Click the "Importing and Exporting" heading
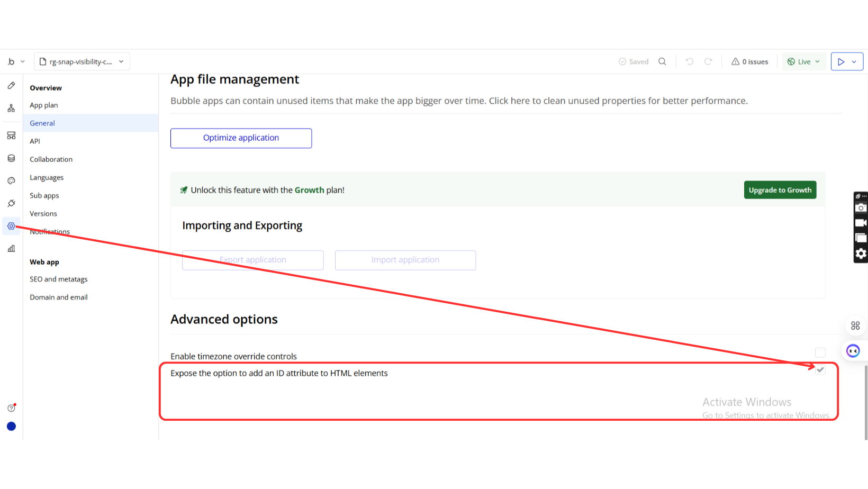Screen dimensions: 868x489 coord(242,225)
